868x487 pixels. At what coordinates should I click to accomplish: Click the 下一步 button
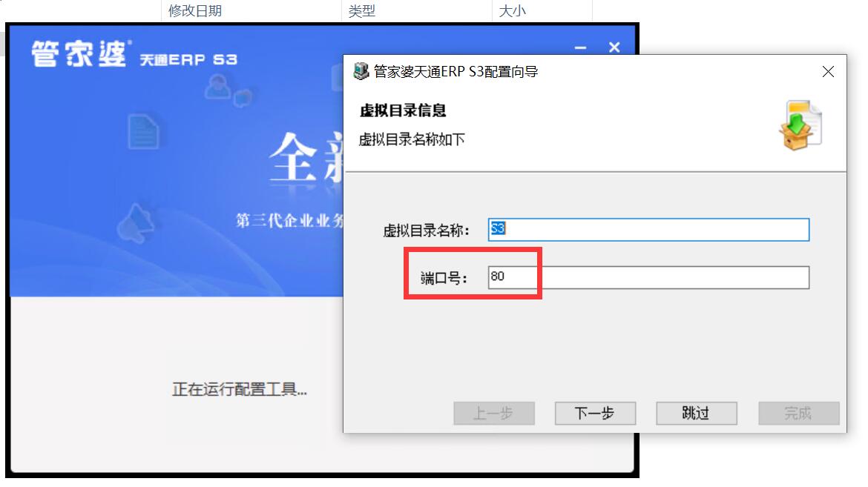595,413
